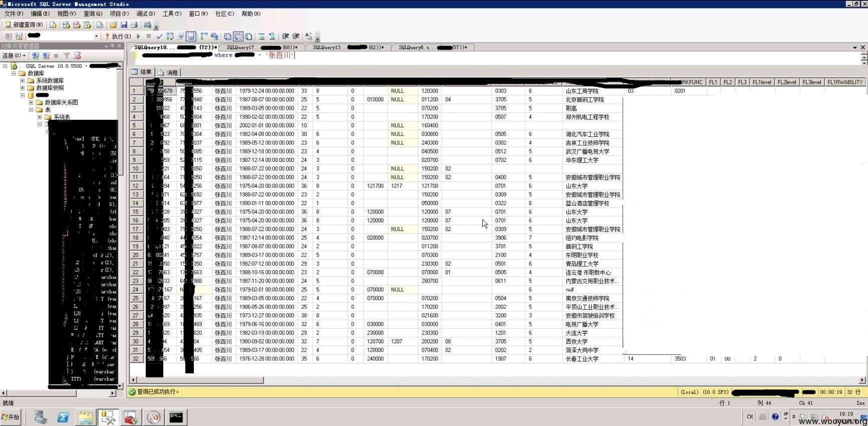Image resolution: width=868 pixels, height=426 pixels.
Task: Click the change connection icon
Action: coord(19,36)
